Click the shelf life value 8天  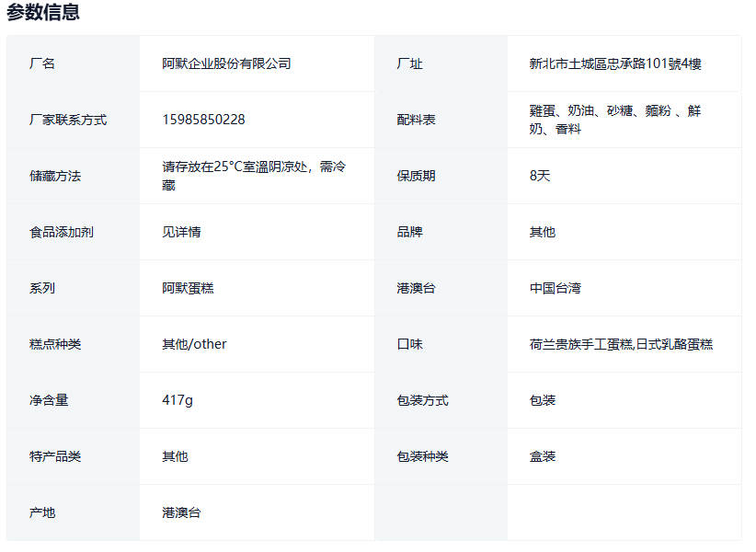(540, 176)
